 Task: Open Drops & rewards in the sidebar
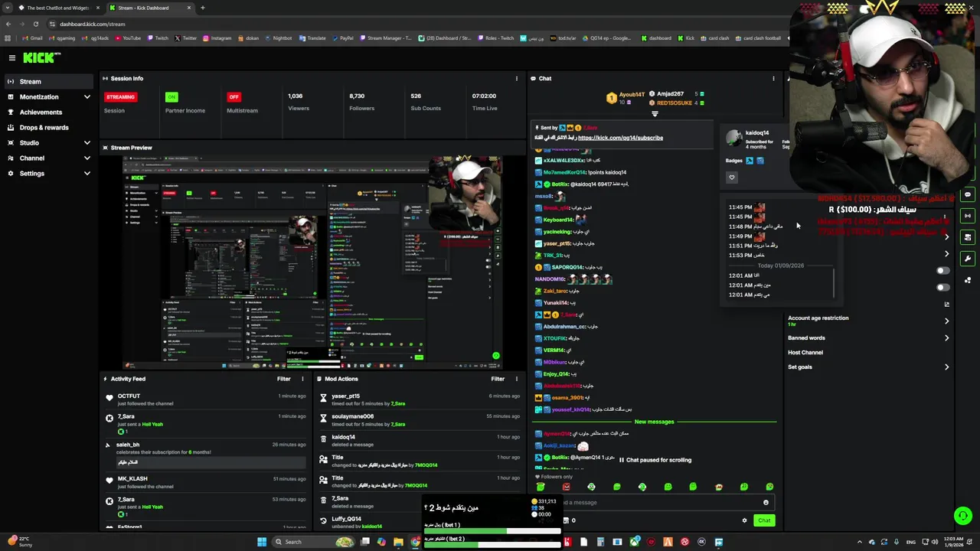tap(49, 128)
